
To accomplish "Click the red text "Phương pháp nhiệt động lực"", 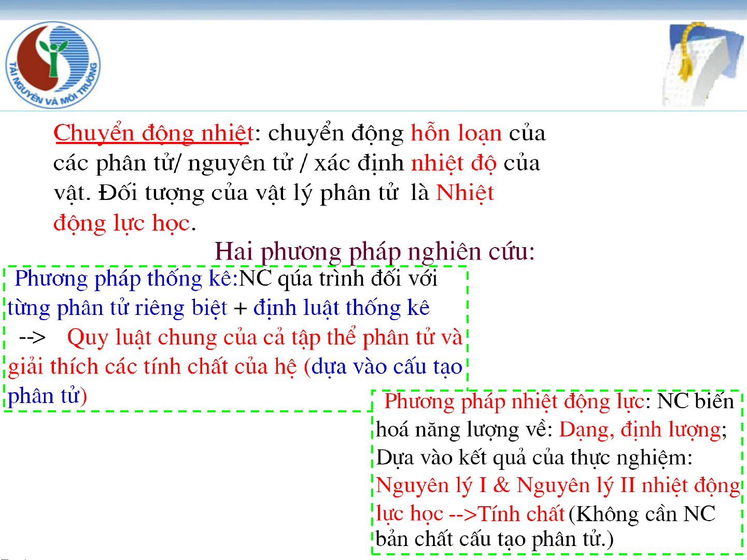I will coord(514,401).
